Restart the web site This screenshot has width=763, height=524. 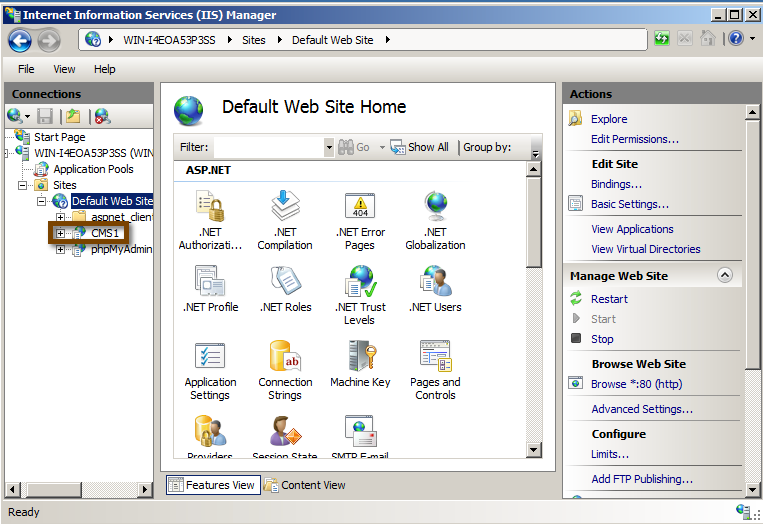pyautogui.click(x=609, y=299)
